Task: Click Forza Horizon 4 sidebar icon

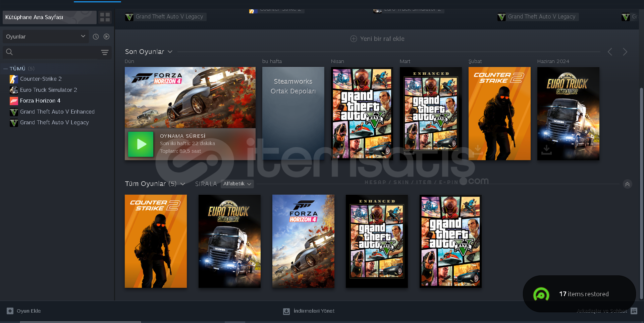Action: coord(14,101)
